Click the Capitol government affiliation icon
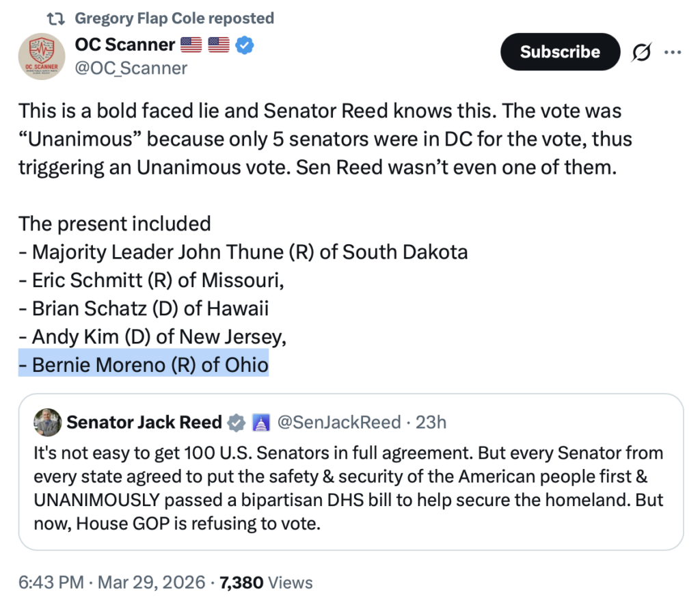 click(x=262, y=423)
